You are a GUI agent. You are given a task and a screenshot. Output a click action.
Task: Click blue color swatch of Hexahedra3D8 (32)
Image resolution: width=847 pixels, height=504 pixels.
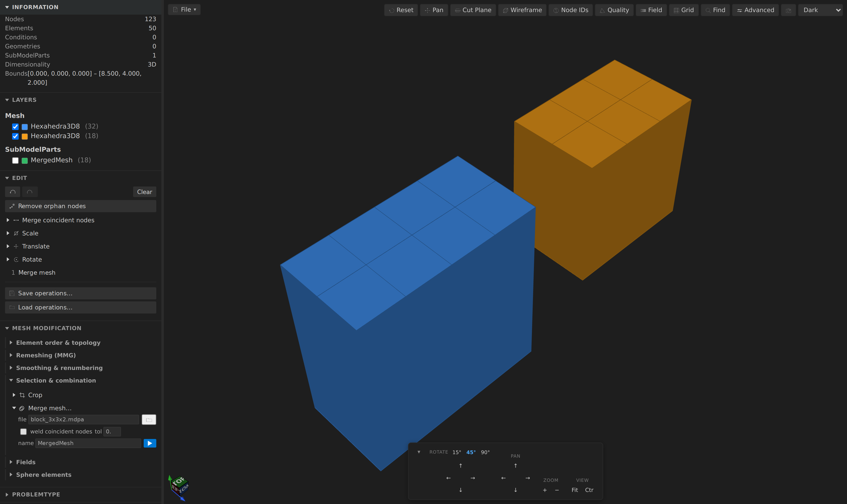click(x=25, y=127)
